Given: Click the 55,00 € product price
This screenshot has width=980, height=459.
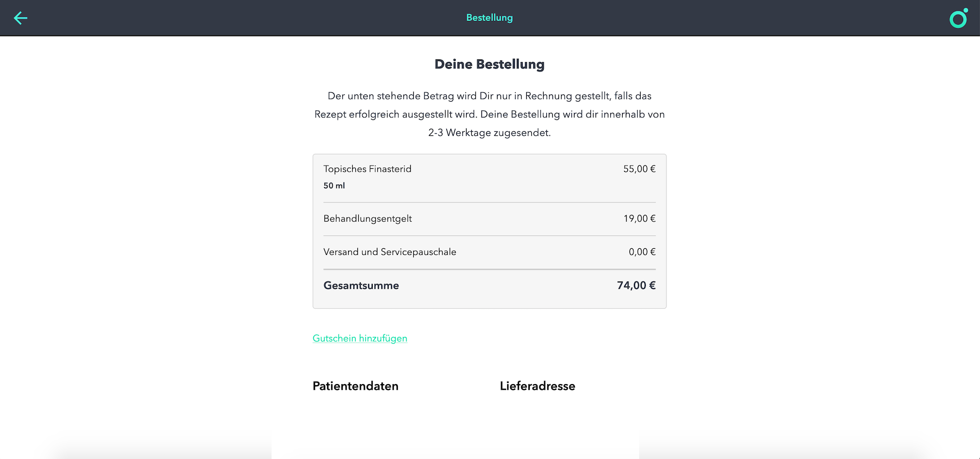Looking at the screenshot, I should coord(639,169).
